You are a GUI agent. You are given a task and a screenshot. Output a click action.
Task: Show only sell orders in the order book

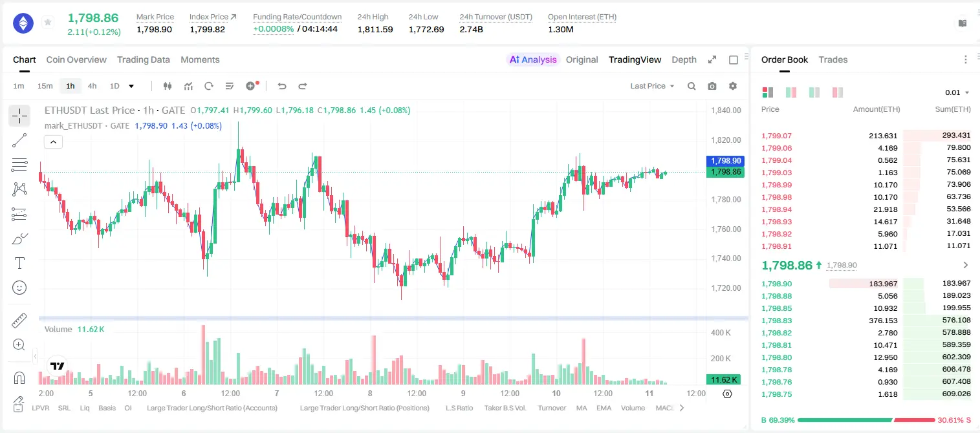(838, 92)
